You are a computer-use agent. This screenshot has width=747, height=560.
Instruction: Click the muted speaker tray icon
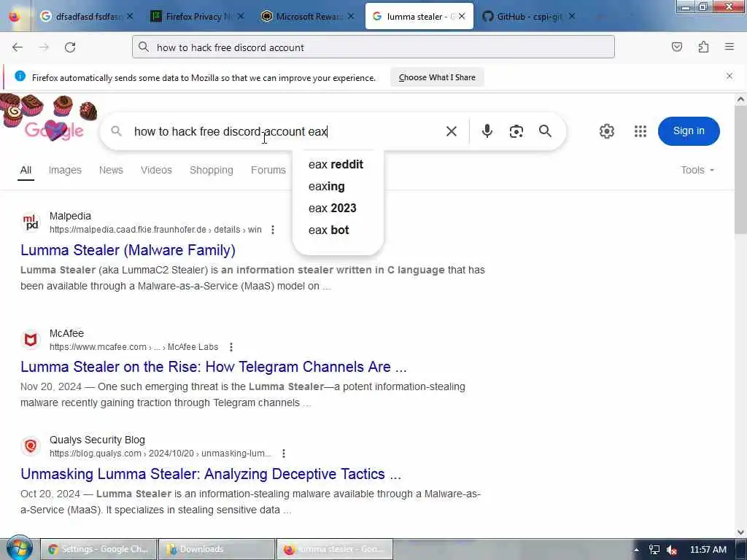click(x=672, y=550)
